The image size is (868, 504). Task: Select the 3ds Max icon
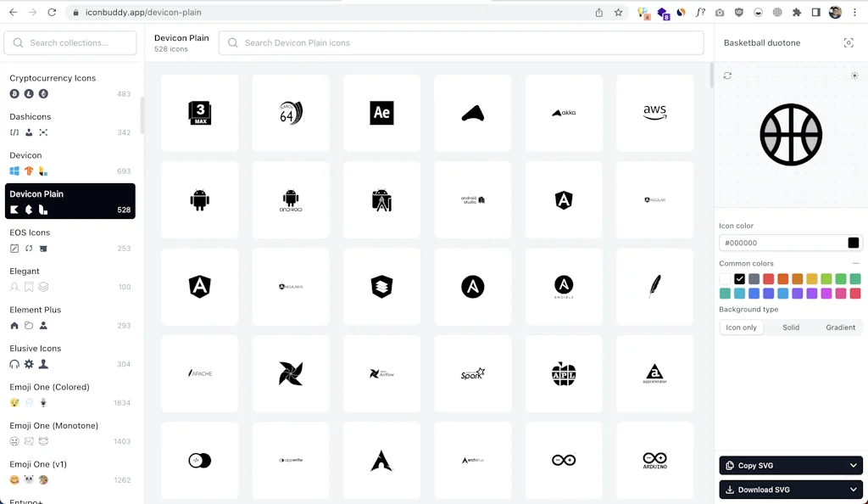199,113
